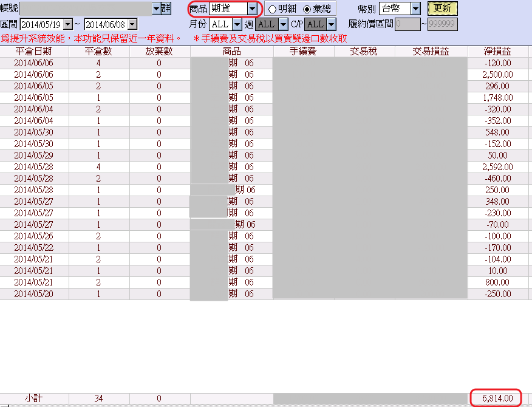Click the 交易稅 column header
This screenshot has width=532, height=407.
[364, 52]
